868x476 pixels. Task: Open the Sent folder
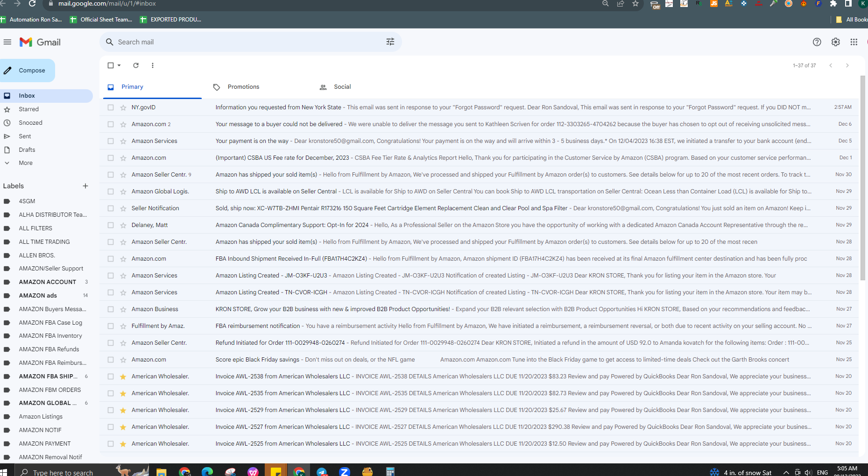pos(25,136)
